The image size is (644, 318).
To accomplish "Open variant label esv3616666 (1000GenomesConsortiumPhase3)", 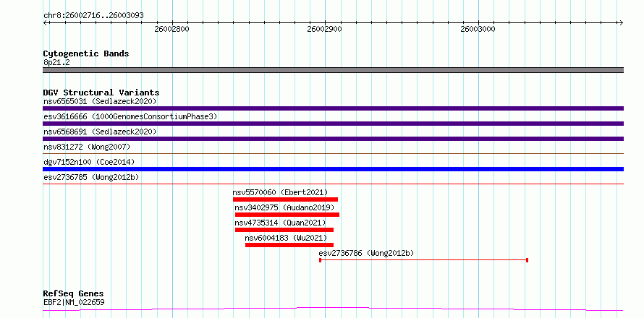I will pos(130,116).
